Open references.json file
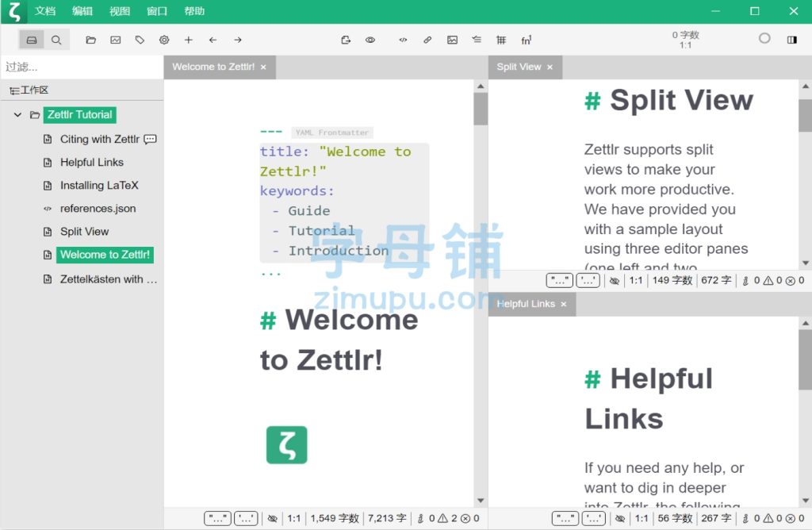 pyautogui.click(x=98, y=208)
